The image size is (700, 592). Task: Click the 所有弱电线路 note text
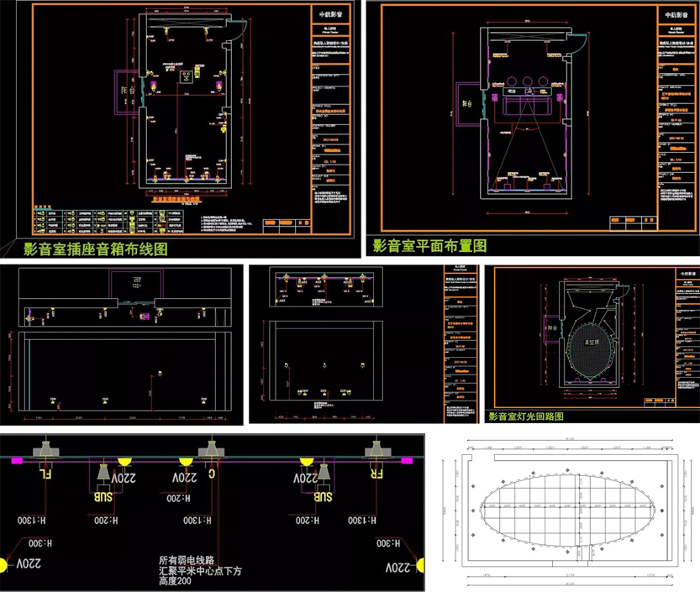click(x=187, y=559)
